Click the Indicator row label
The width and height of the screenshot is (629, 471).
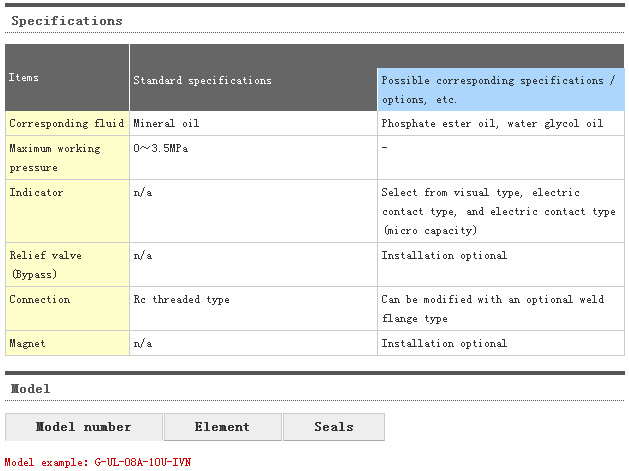click(x=36, y=193)
